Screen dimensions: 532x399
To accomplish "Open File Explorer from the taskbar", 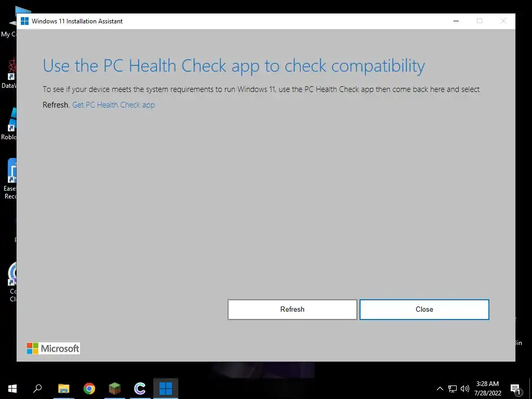I will (x=63, y=389).
